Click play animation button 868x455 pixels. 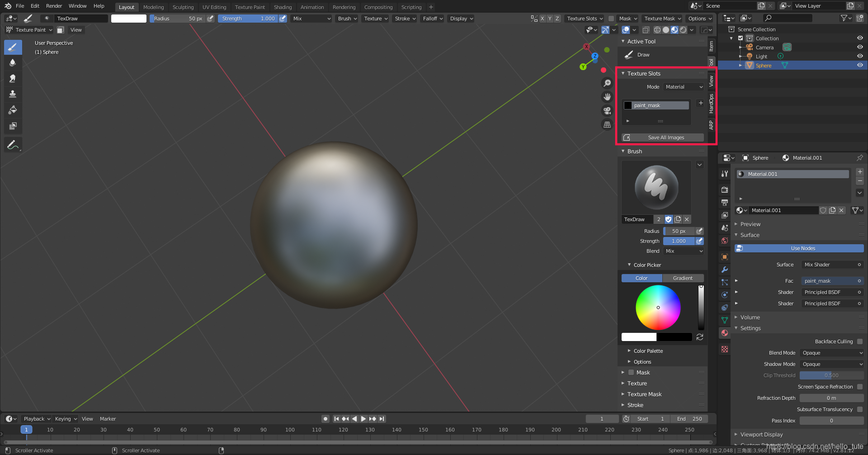[x=363, y=419]
